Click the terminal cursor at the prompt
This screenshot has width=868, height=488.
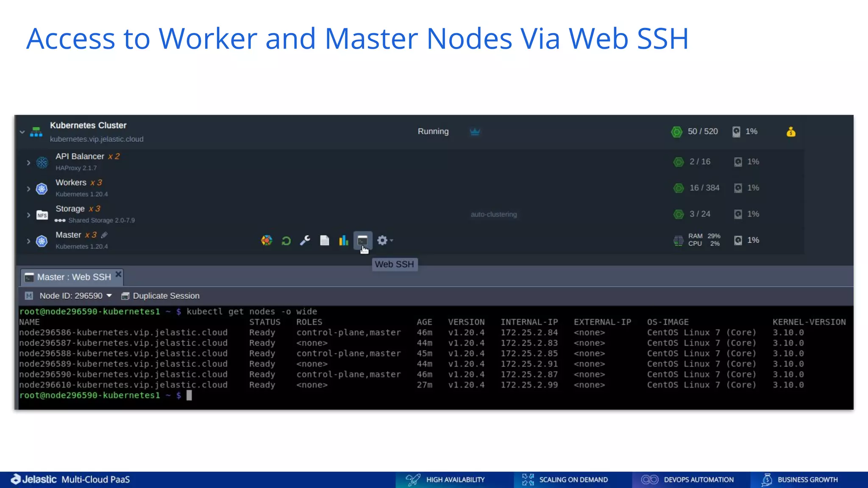click(189, 395)
